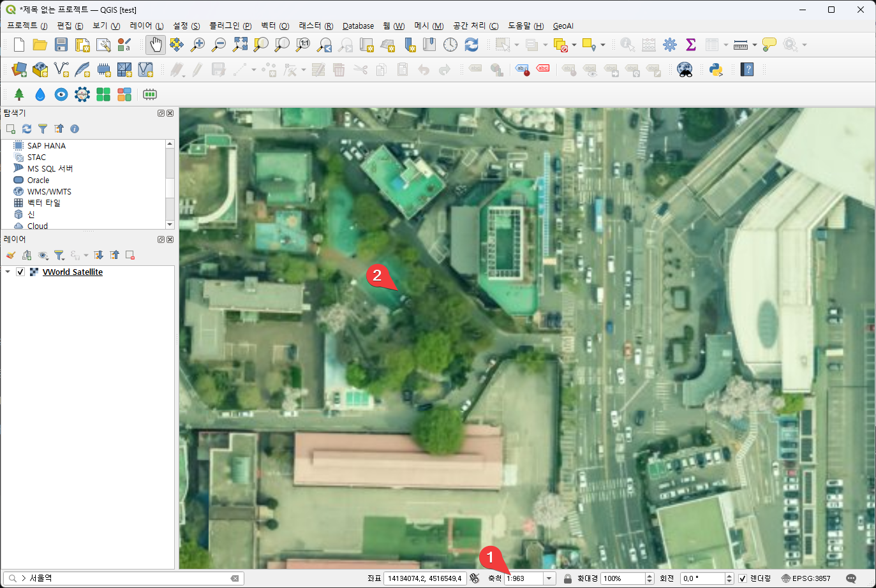Viewport: 876px width, 588px height.
Task: Open the Temporal Controller clock icon
Action: click(450, 45)
